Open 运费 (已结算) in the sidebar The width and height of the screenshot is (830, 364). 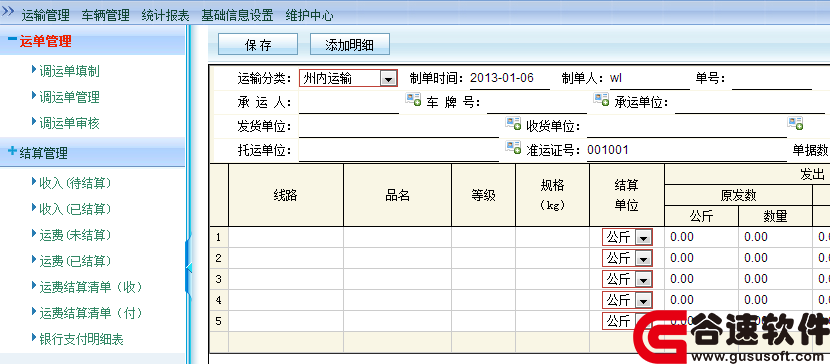(x=75, y=261)
